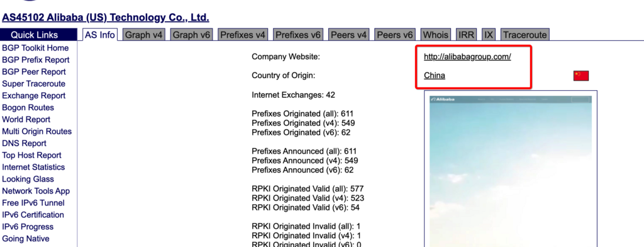Select 'Prefixes Announced (all): 611' text

click(304, 151)
